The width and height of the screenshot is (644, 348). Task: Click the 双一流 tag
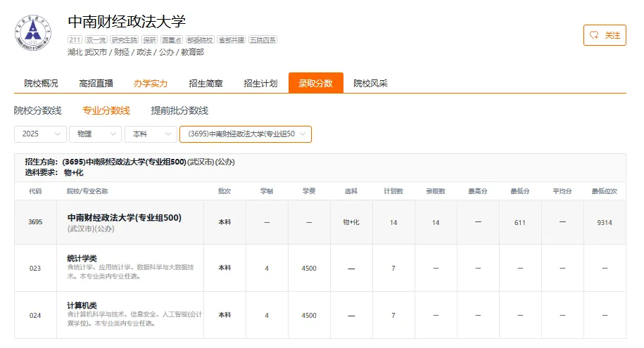pyautogui.click(x=96, y=40)
